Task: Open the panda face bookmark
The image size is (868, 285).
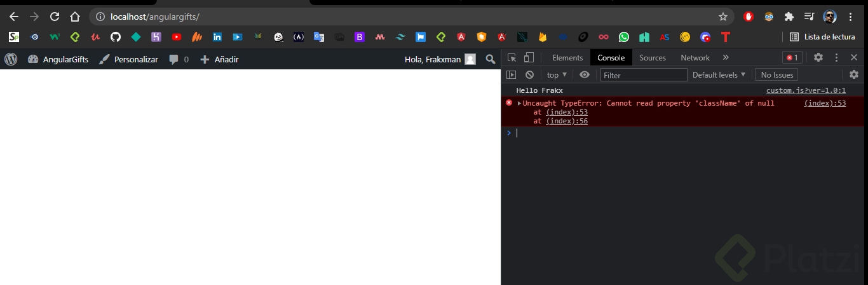Action: pos(278,37)
